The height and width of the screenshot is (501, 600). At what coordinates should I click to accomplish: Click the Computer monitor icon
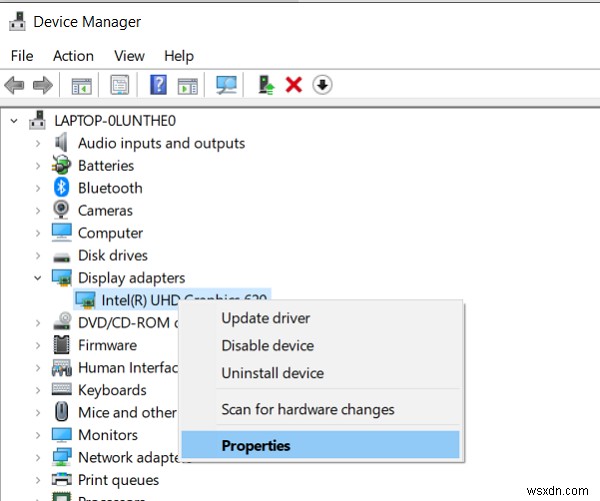[62, 232]
